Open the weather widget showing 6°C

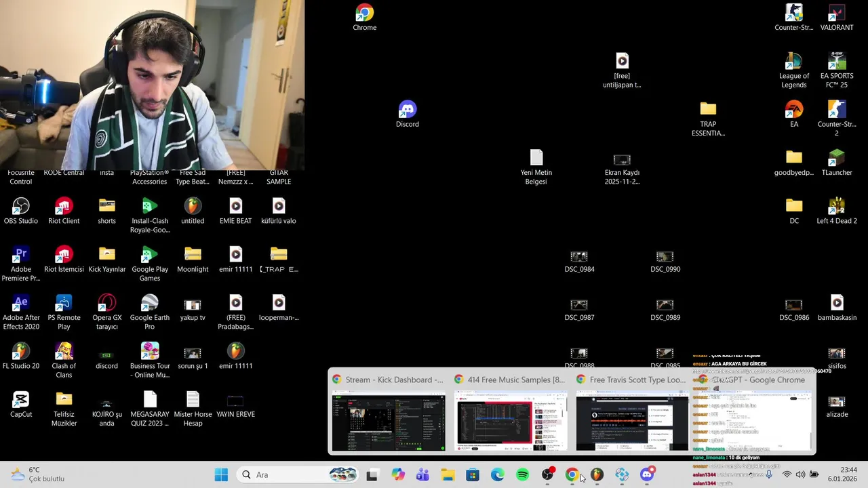click(38, 474)
